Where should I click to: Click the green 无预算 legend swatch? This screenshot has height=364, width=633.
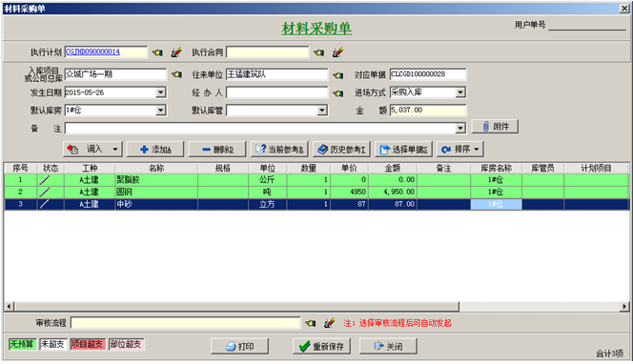tap(22, 344)
